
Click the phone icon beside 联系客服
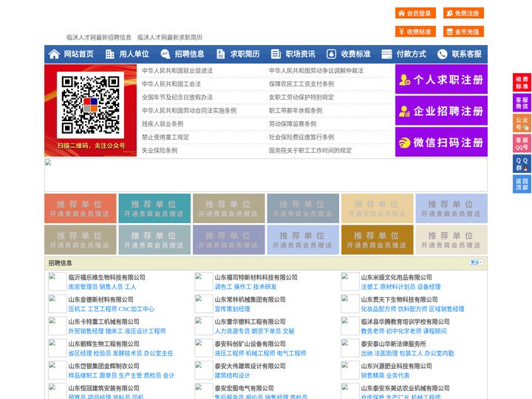click(442, 54)
